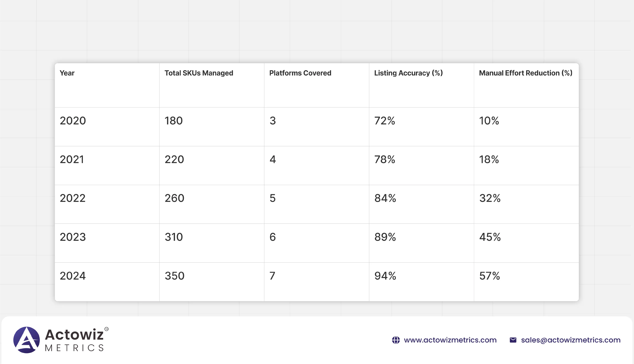
Task: Click the Actowiz brand name text
Action: click(x=74, y=335)
